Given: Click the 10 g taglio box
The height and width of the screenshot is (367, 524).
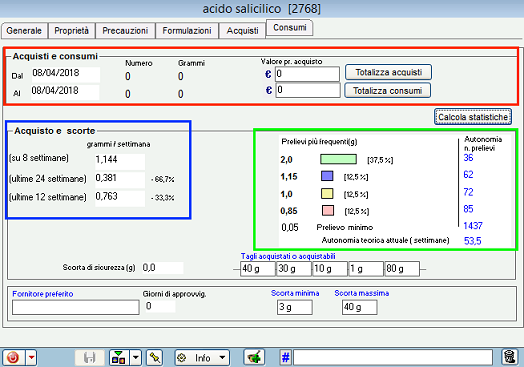Looking at the screenshot, I should (330, 269).
